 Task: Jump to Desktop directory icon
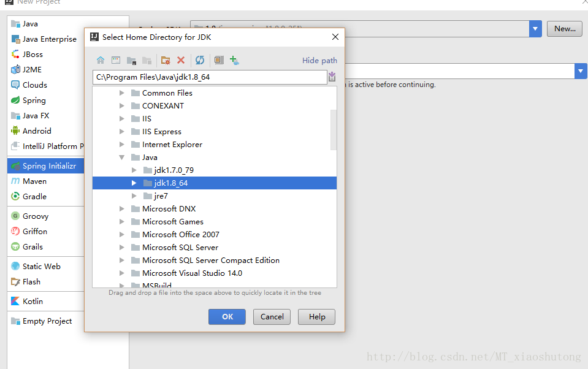[x=116, y=60]
